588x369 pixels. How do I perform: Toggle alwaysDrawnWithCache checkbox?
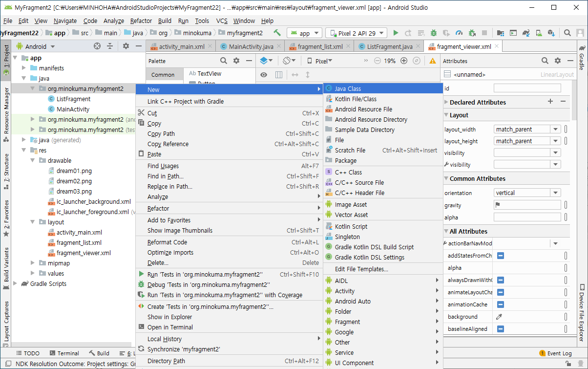[x=501, y=280]
